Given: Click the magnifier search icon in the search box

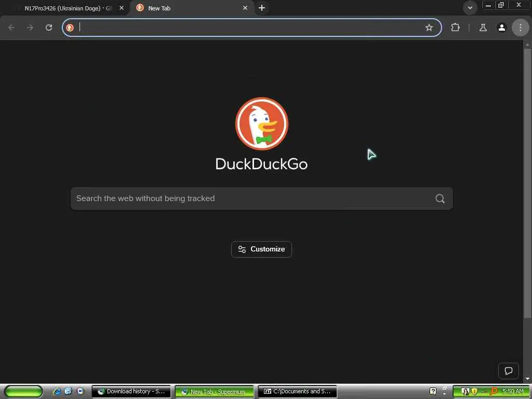Looking at the screenshot, I should point(440,198).
